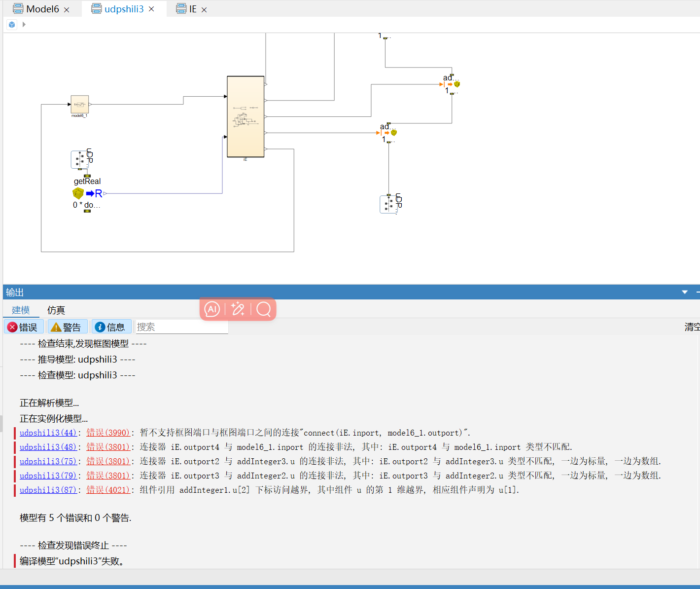Open the 错误(3801) link on the udpshili3(48) row
Viewport: 700px width, 589px height.
pyautogui.click(x=108, y=447)
